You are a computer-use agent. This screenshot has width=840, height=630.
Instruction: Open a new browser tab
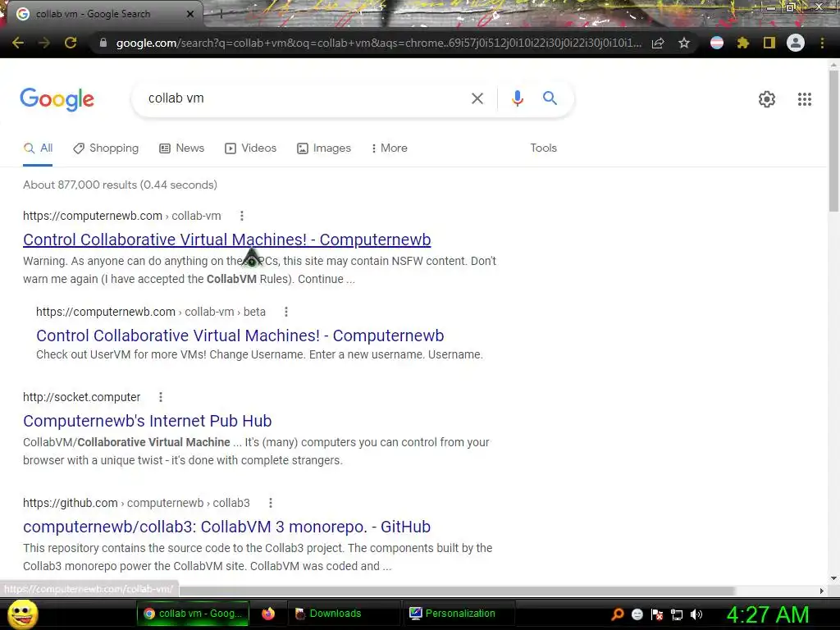[221, 15]
